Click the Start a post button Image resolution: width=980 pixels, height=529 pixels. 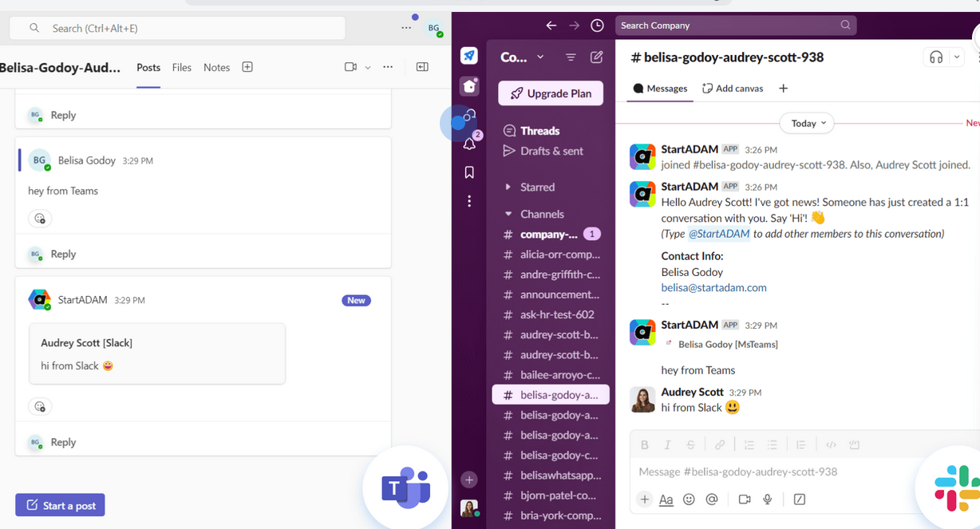click(60, 505)
